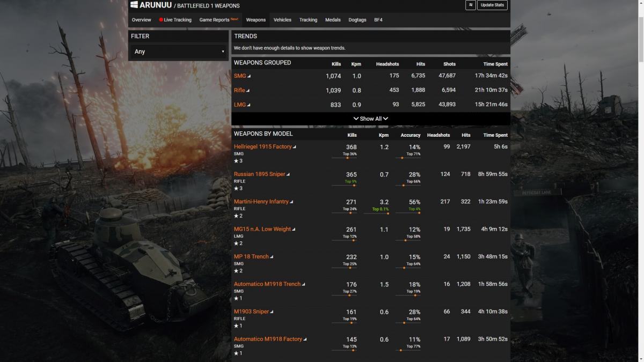Screen dimensions: 644x362
Task: Click the star icon under MP 18 Trench
Action: 236,271
